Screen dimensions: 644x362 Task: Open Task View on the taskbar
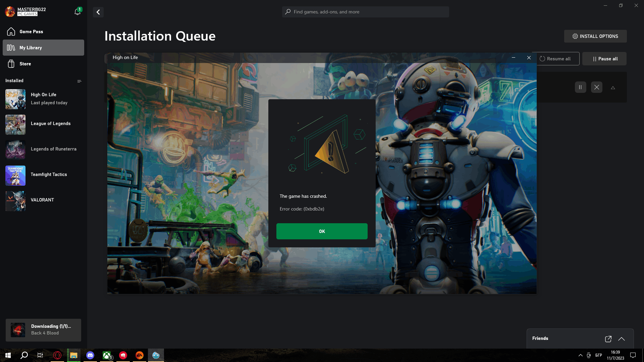[x=40, y=355]
